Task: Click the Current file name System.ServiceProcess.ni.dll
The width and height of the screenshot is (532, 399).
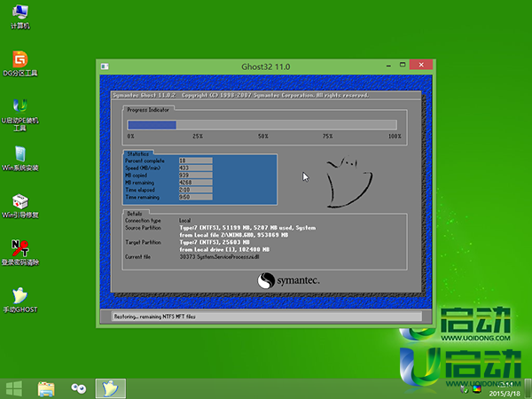Action: coord(228,257)
